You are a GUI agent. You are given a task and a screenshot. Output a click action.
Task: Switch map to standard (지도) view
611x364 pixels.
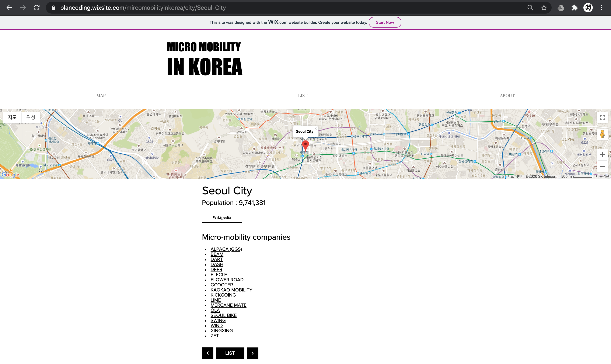point(12,117)
